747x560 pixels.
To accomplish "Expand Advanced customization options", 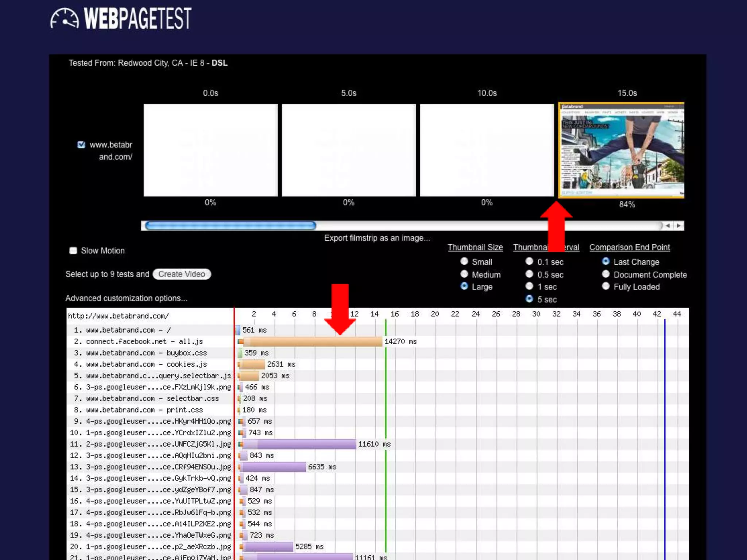I will tap(126, 298).
